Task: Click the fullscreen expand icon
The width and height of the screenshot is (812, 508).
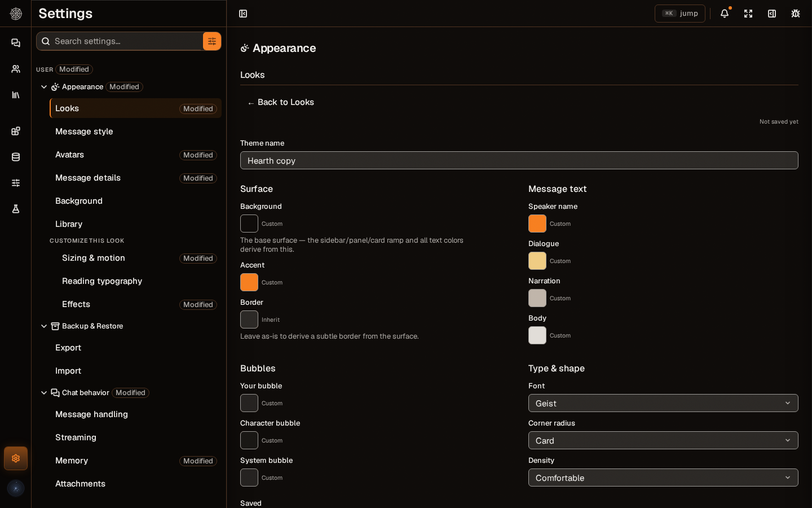Action: [x=748, y=14]
